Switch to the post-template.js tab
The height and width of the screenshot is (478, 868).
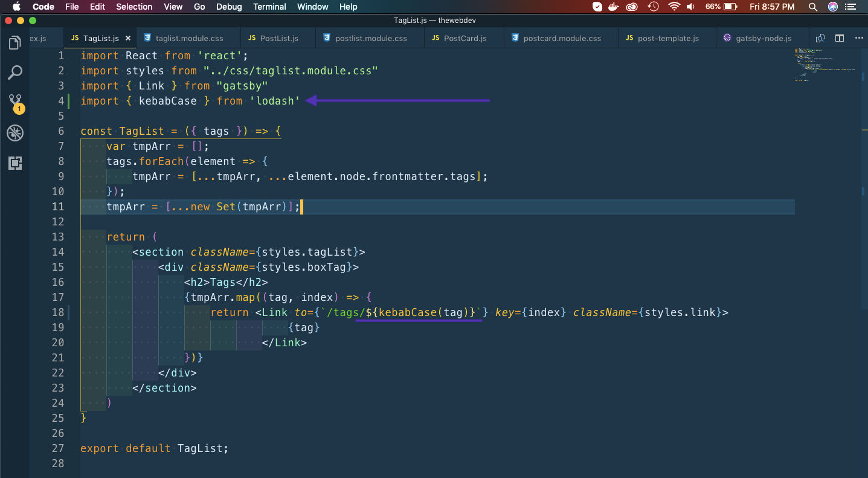pyautogui.click(x=667, y=38)
